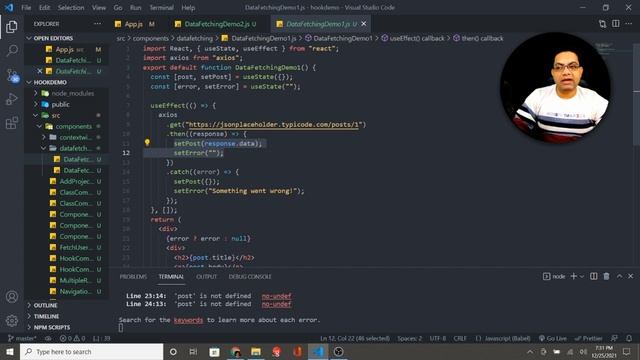
Task: Close DataFetch file in Open Editors
Action: coord(40,71)
